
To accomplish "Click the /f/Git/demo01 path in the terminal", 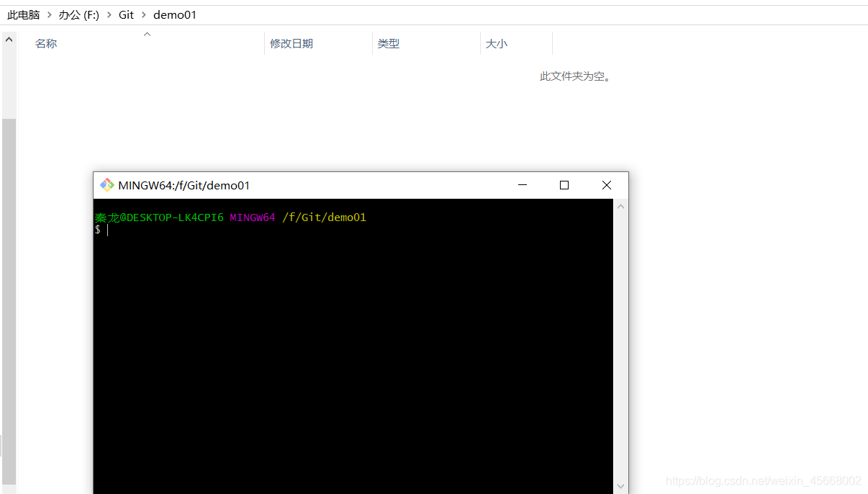I will click(324, 217).
